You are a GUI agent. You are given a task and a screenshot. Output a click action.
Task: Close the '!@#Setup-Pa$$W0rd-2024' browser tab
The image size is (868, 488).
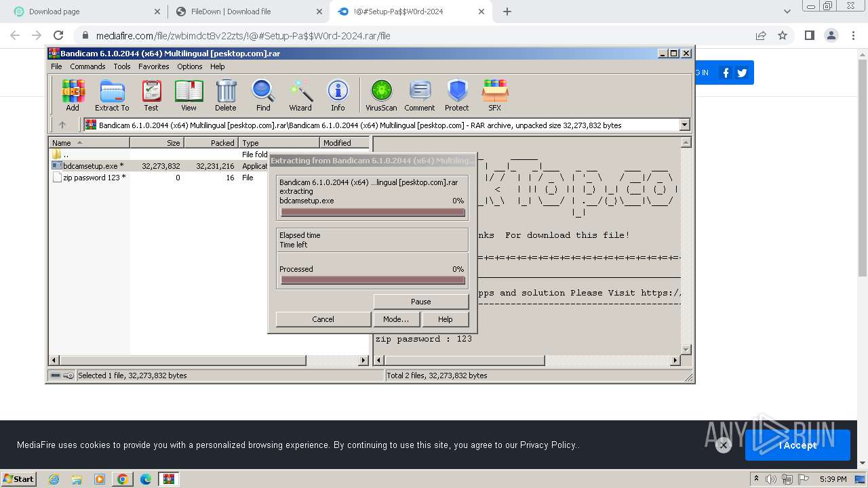(x=482, y=12)
